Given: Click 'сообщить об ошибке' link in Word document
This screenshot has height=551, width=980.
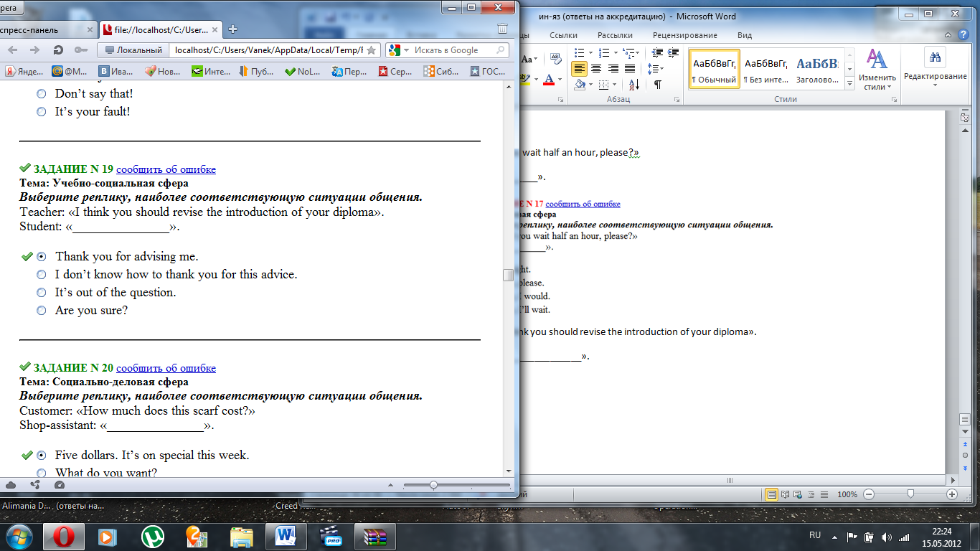Looking at the screenshot, I should (583, 204).
